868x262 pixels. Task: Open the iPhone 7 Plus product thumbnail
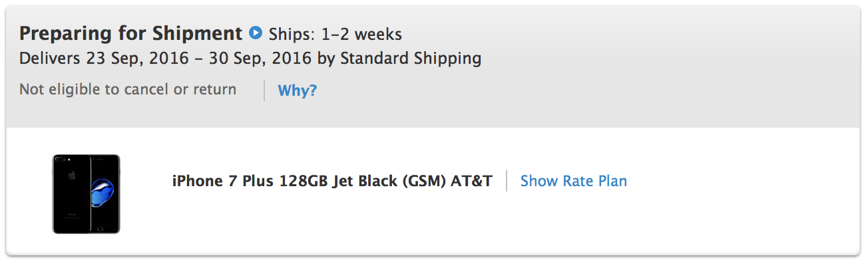[87, 194]
